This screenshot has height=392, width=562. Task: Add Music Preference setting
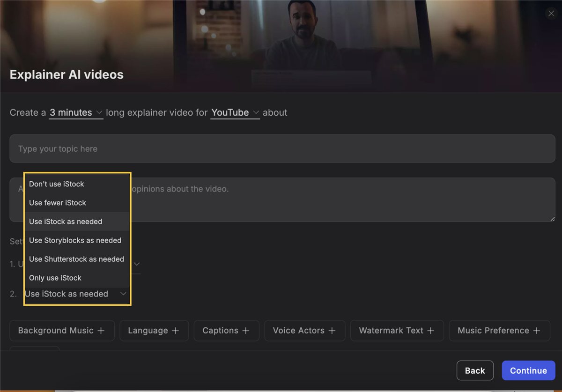pyautogui.click(x=500, y=331)
